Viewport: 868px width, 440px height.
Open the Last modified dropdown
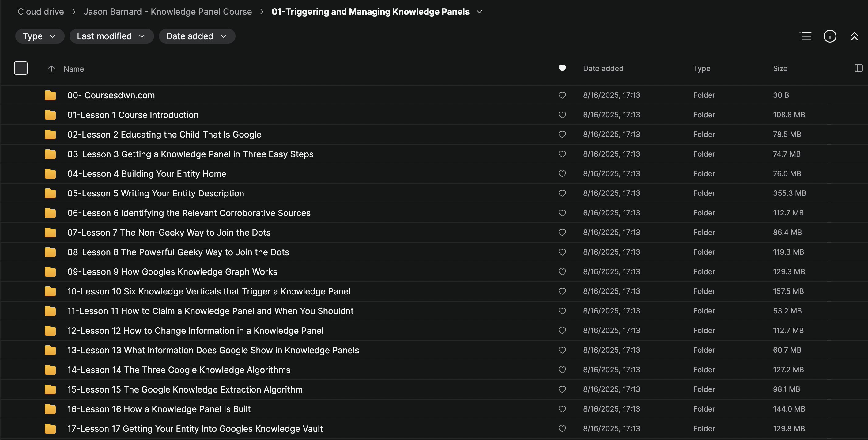[111, 36]
